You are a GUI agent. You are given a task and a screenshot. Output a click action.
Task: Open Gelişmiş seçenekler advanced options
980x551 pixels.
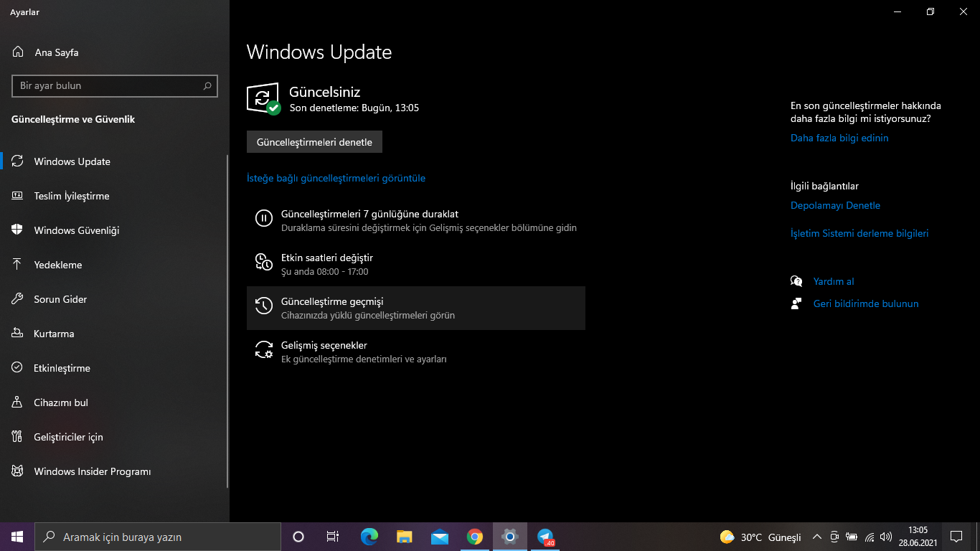(416, 352)
